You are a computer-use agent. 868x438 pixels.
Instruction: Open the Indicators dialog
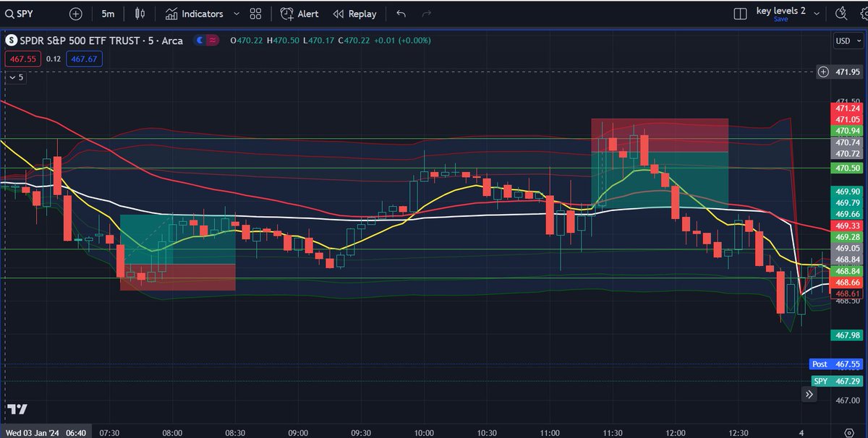[194, 14]
